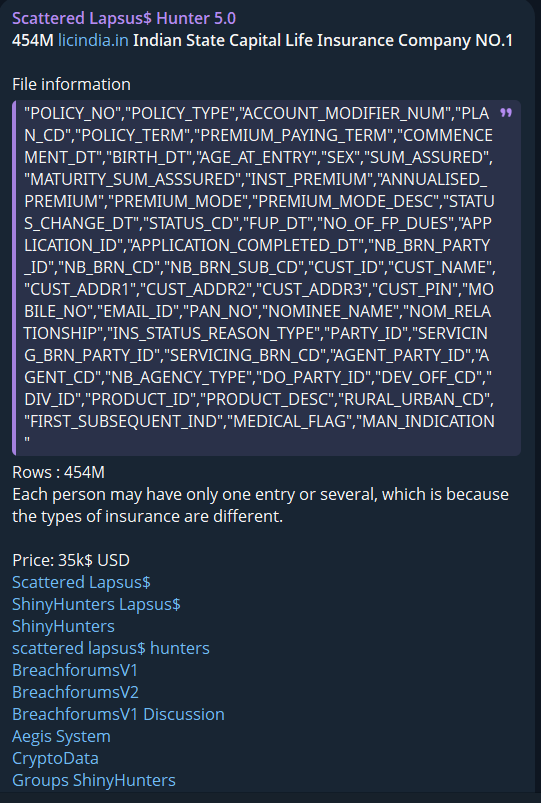Open the Scattered Lapsus$ Hunter 5.0 sender name
The image size is (541, 803).
[124, 18]
